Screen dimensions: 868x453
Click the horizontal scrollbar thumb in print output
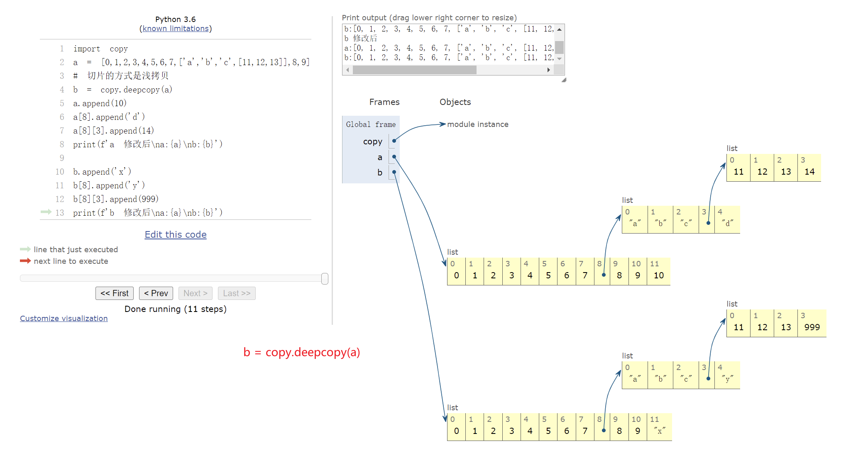tap(414, 70)
